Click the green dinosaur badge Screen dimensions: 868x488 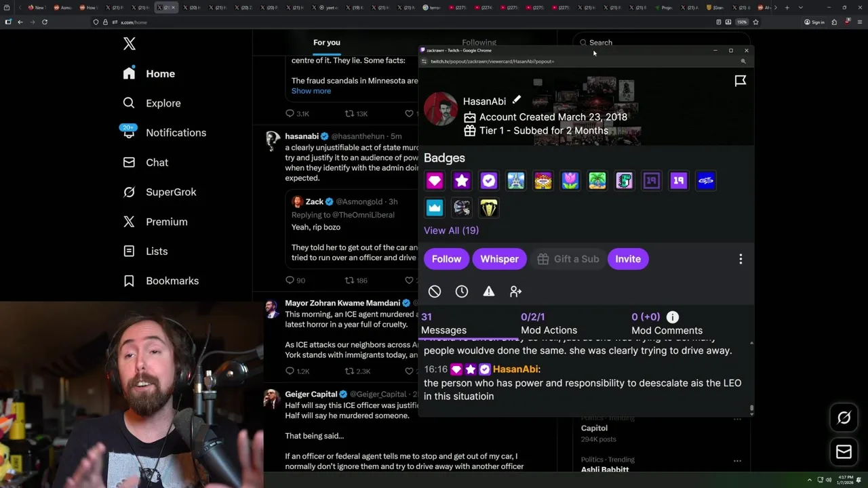click(x=625, y=181)
